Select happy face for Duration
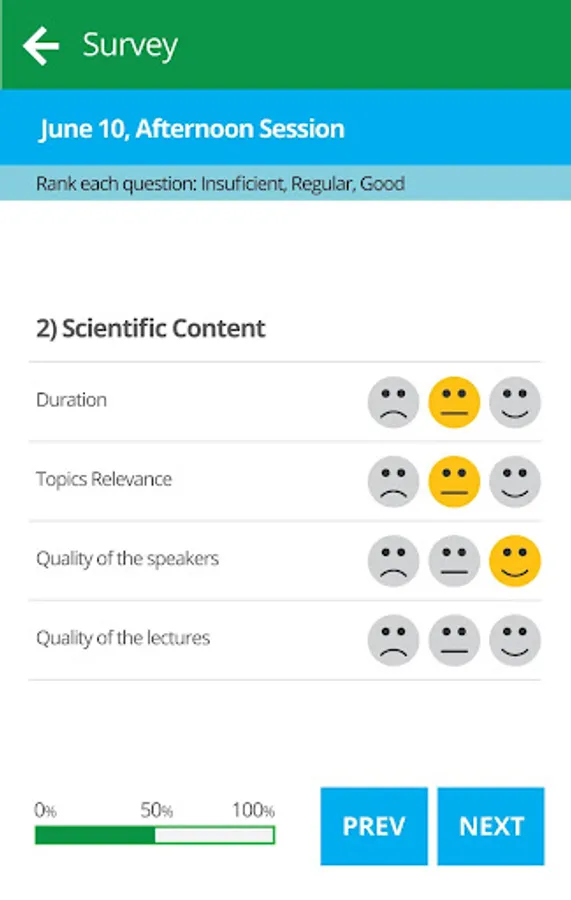 515,402
